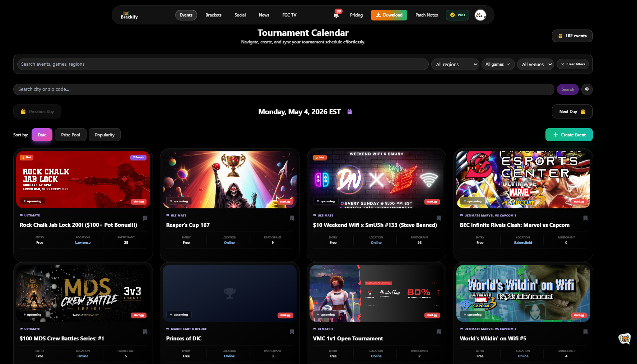Click the purple Search button

click(568, 89)
